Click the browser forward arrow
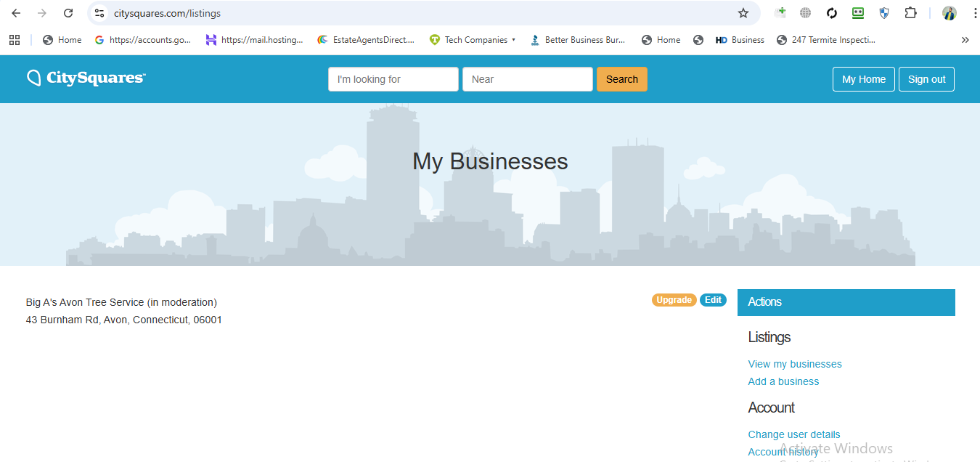 coord(42,13)
